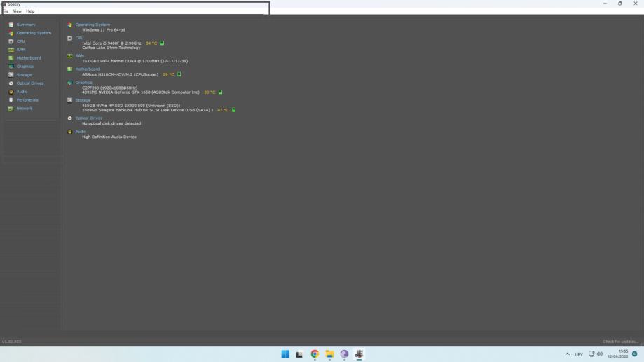Click the CPU temperature status icon
The image size is (644, 362).
162,43
